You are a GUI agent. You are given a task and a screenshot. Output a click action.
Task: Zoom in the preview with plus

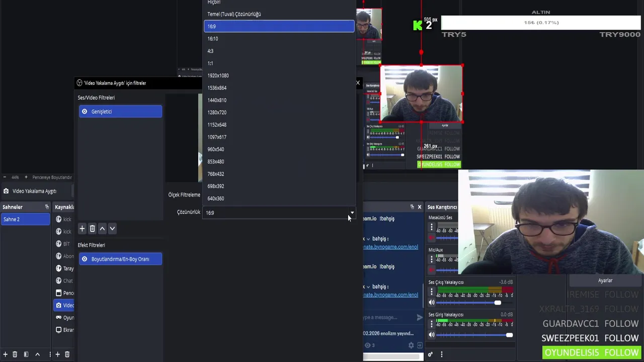click(x=26, y=177)
